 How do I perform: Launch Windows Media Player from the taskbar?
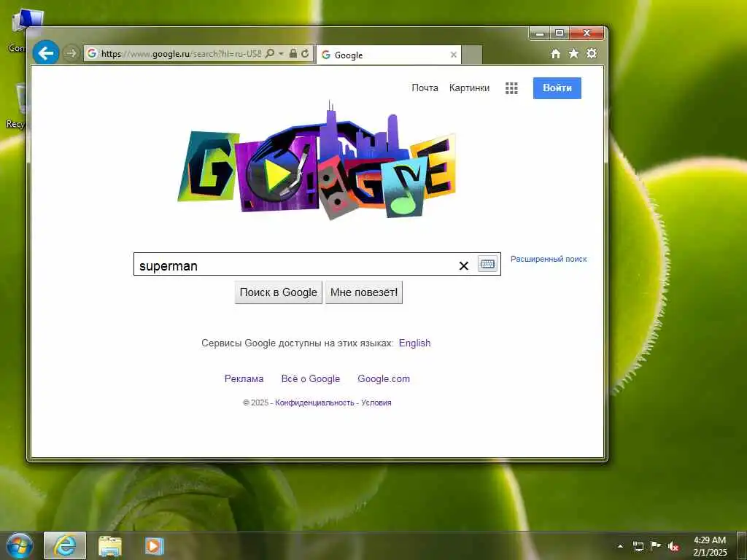154,545
